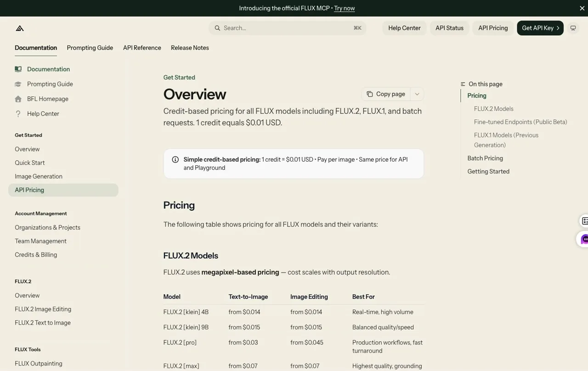
Task: Click the Get Started breadcrumb label
Action: tap(179, 78)
